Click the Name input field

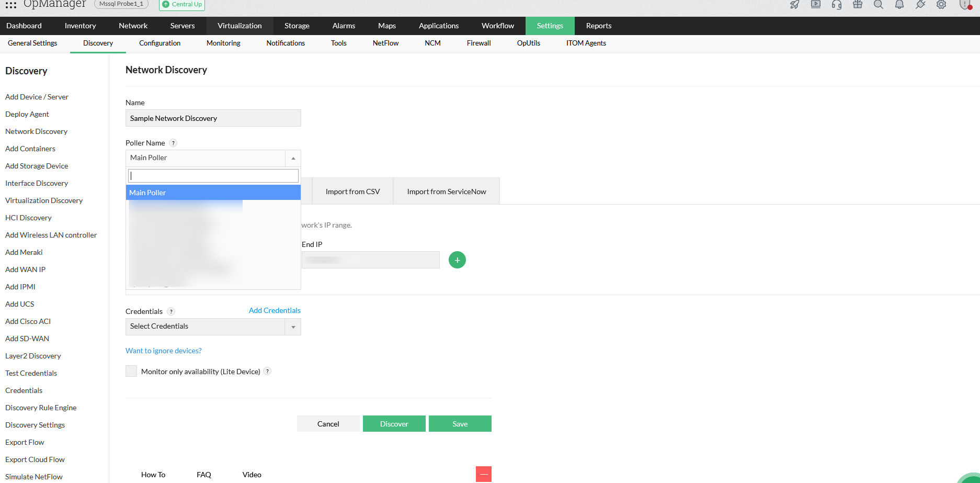(x=213, y=118)
